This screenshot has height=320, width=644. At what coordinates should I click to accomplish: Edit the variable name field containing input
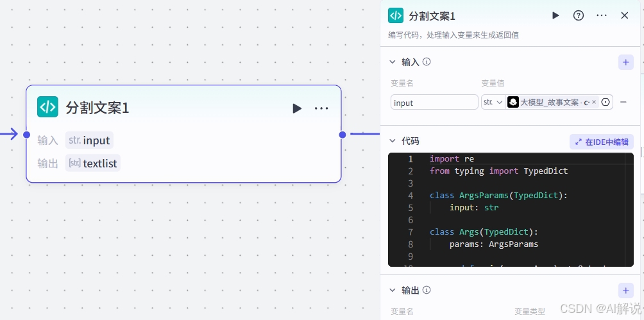[434, 103]
